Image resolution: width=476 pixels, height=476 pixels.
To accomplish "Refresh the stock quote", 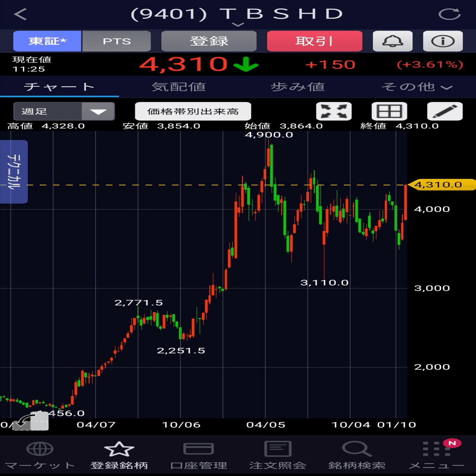I will [449, 14].
